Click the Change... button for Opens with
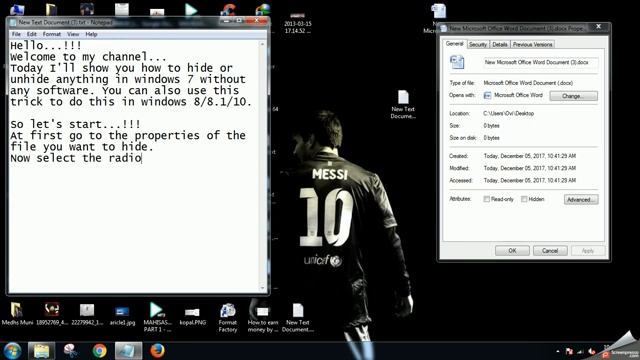Screen dimensions: 640x360 click(x=573, y=96)
